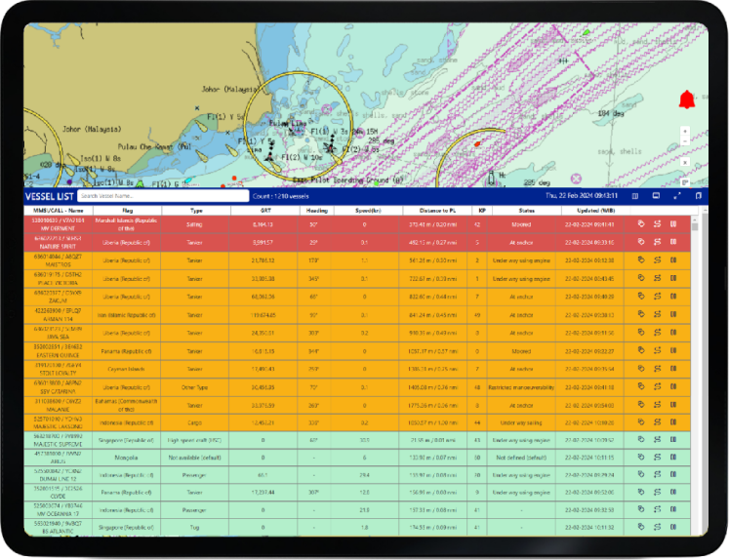
Task: Click the expand fullscreen arrows icon
Action: point(677,196)
